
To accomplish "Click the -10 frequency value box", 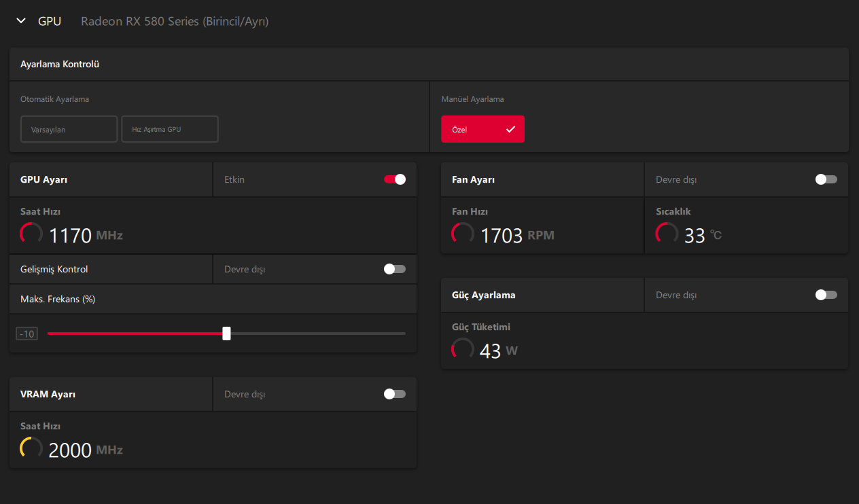I will 27,334.
